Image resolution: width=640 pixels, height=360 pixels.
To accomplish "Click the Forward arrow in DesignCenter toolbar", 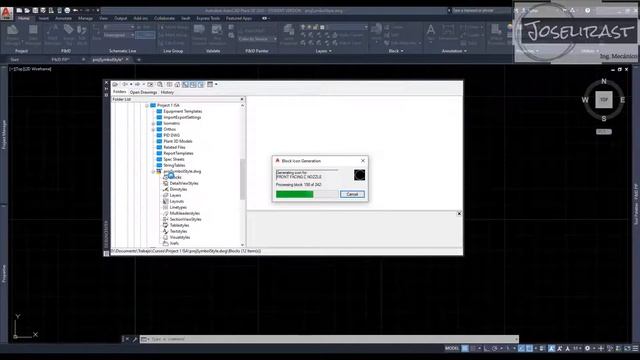I will 138,84.
